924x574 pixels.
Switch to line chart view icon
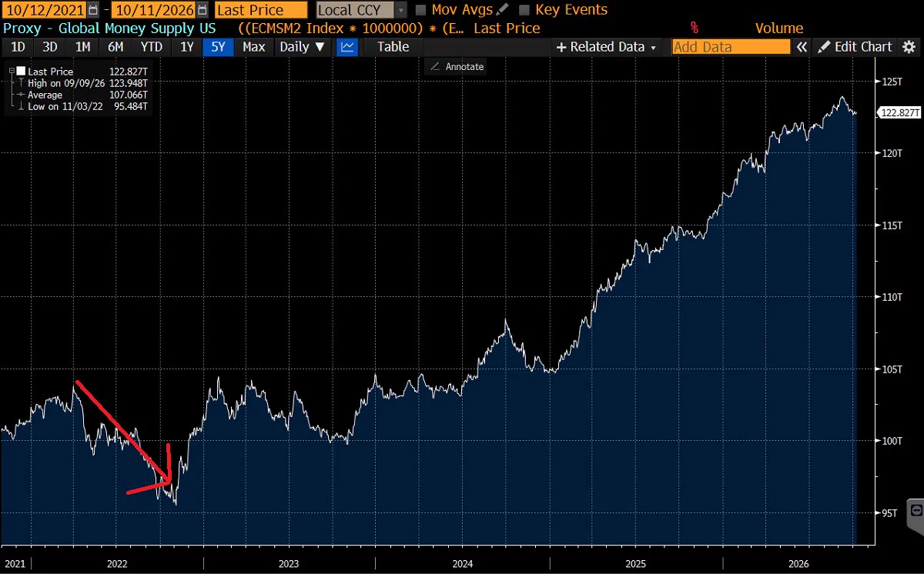[347, 47]
